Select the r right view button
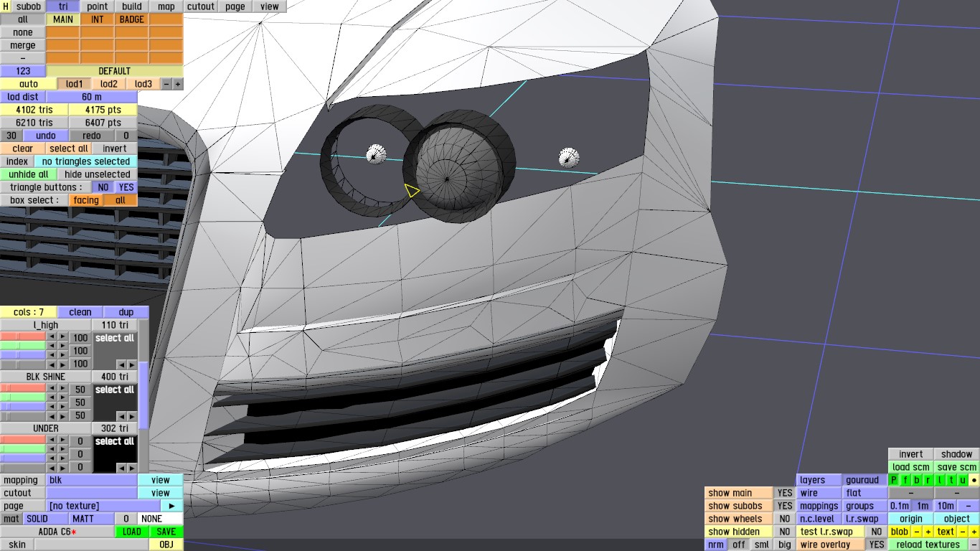Image resolution: width=980 pixels, height=551 pixels. (x=928, y=480)
